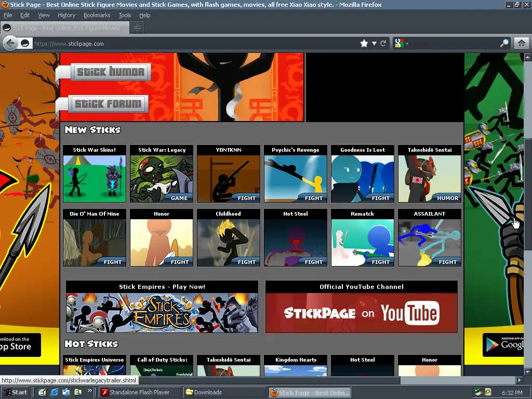Screen dimensions: 532x399
Task: Click the second system tray icon beside the clock
Action: pyautogui.click(x=488, y=392)
